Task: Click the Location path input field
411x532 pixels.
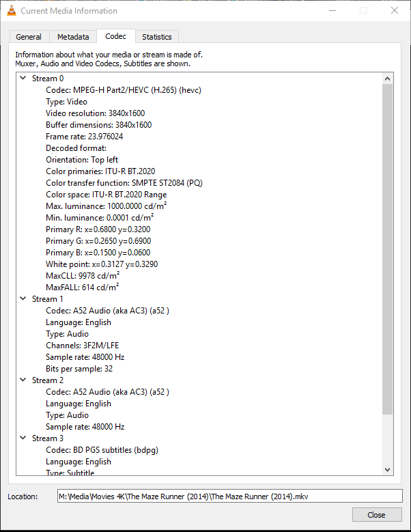Action: point(230,496)
